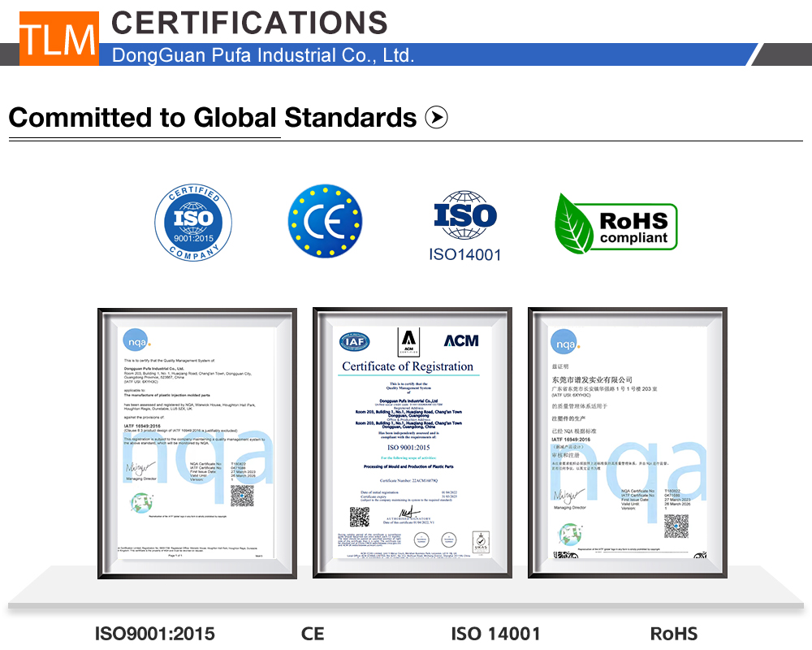
Task: Click the ISO 9001:2015 text on ACM certificate
Action: [x=408, y=448]
